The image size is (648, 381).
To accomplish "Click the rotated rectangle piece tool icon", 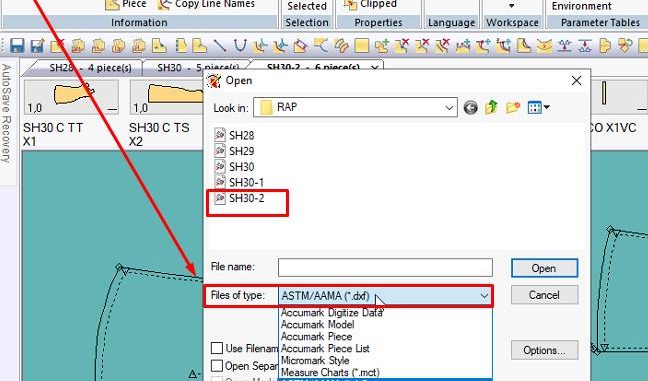I will (300, 45).
